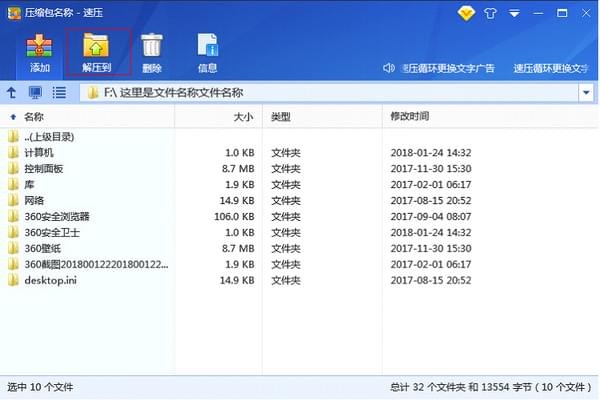The height and width of the screenshot is (401, 600).
Task: Sort by 修改时间 column header
Action: pos(409,116)
